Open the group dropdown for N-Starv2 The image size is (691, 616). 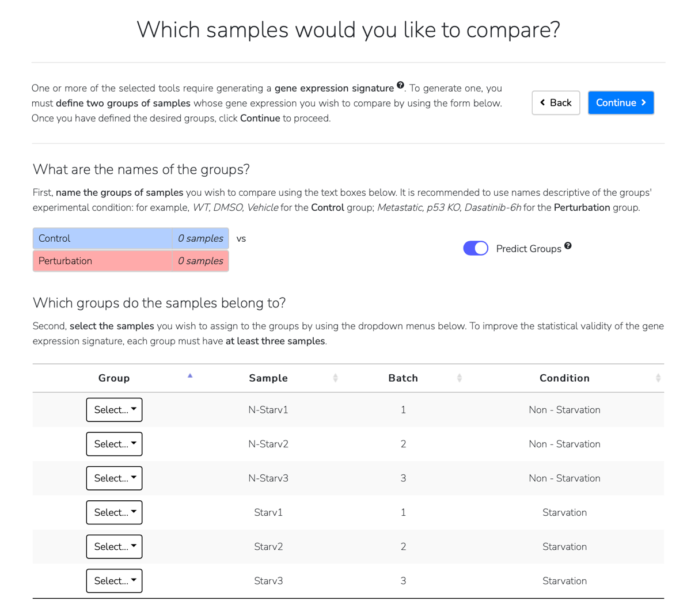pos(114,444)
